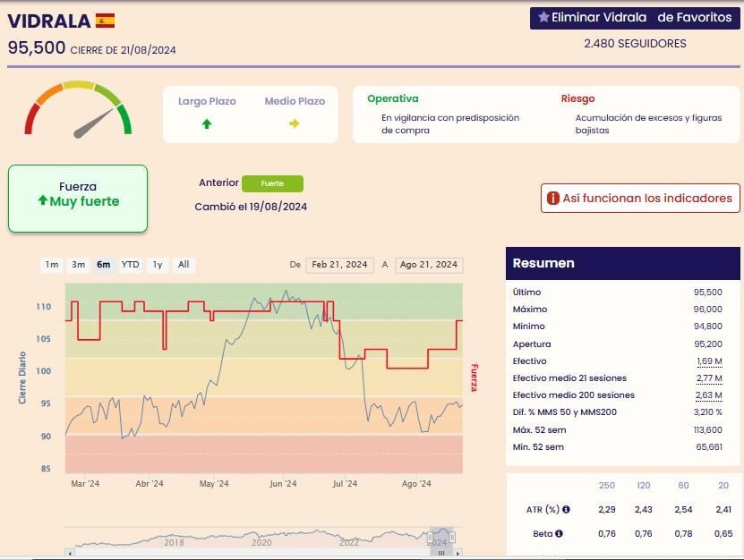The image size is (744, 560).
Task: Click the Cierre Diario axis label
Action: [21, 378]
